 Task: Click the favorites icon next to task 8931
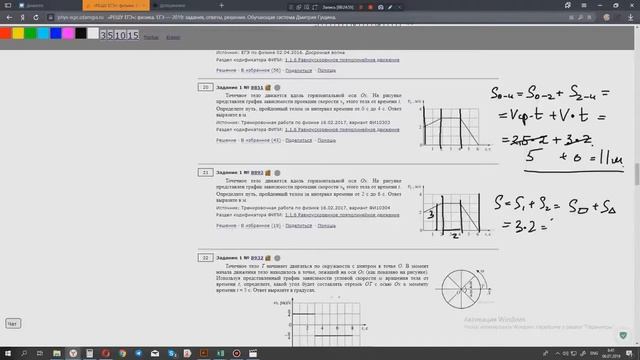pyautogui.click(x=268, y=88)
